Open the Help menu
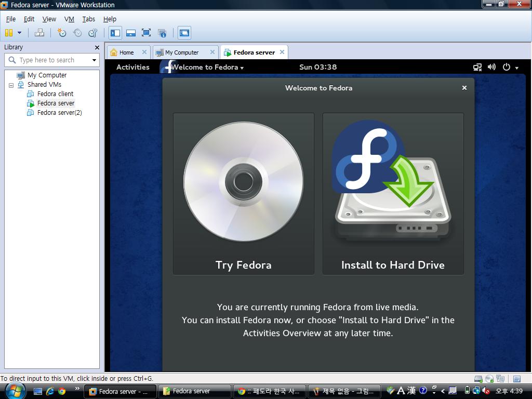 coord(110,19)
